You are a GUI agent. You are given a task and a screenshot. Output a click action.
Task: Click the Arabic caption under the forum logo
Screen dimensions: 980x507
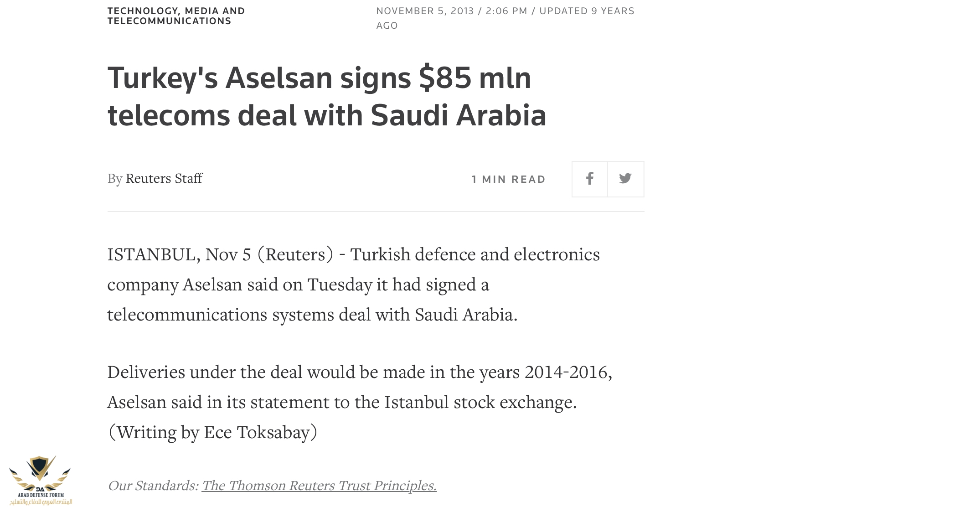[x=41, y=502]
